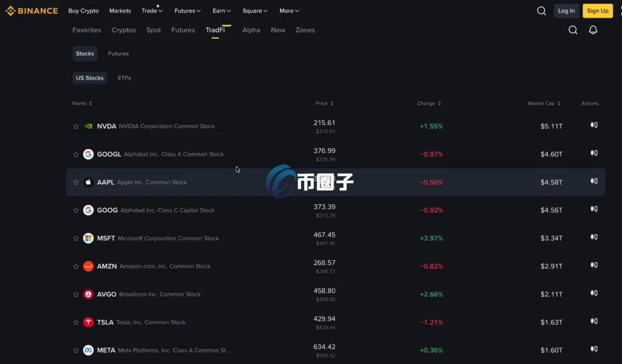622x364 pixels.
Task: Open the search icon in the top navbar
Action: [x=541, y=11]
